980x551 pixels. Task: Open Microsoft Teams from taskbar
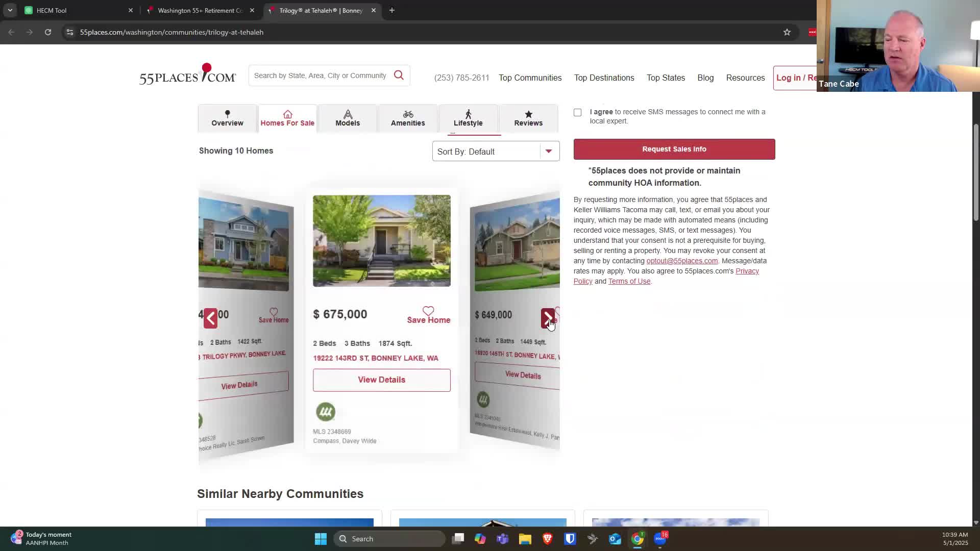click(x=503, y=539)
